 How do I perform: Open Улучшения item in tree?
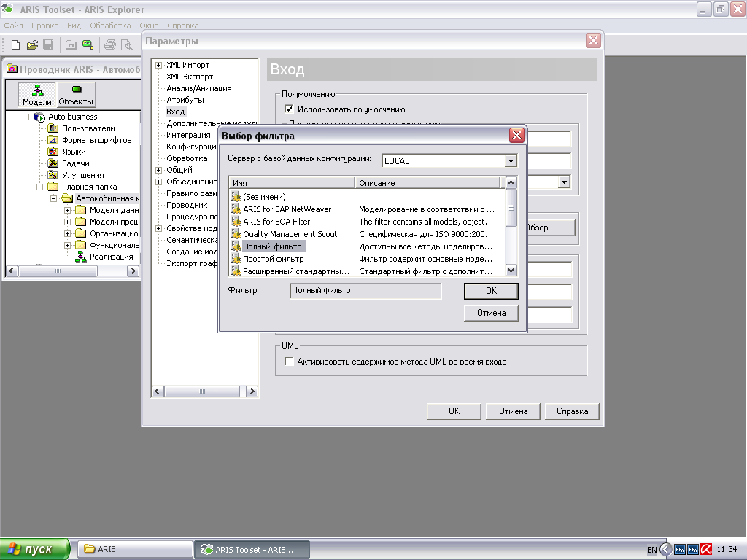83,175
